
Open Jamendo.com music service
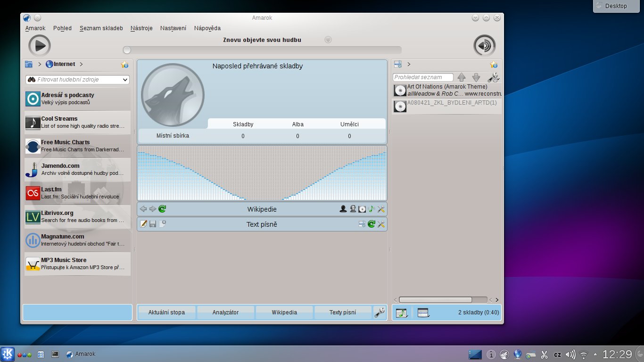[77, 169]
